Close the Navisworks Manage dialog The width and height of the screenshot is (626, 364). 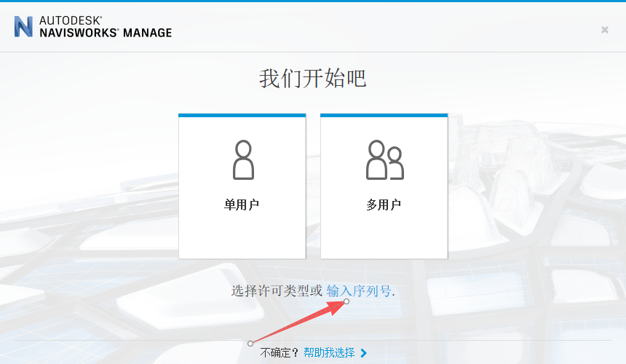[x=605, y=30]
